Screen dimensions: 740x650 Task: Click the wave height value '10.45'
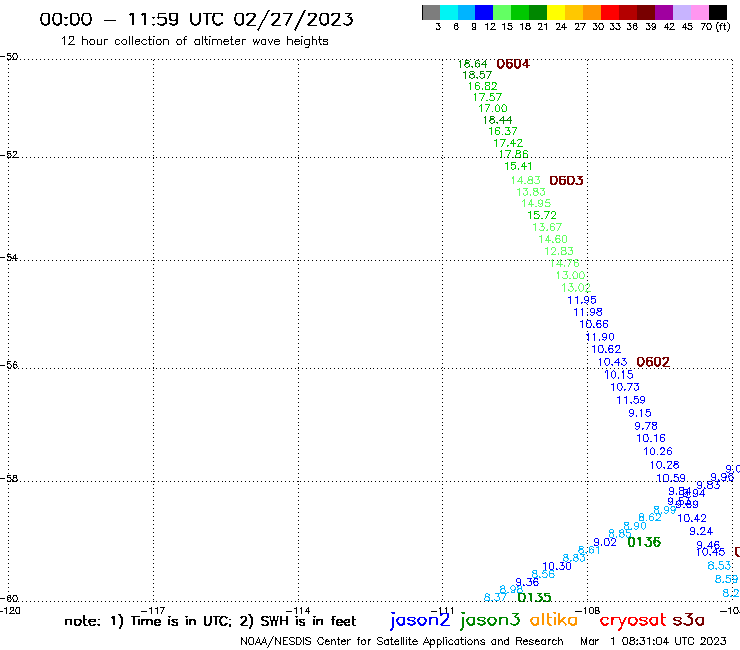tap(711, 551)
